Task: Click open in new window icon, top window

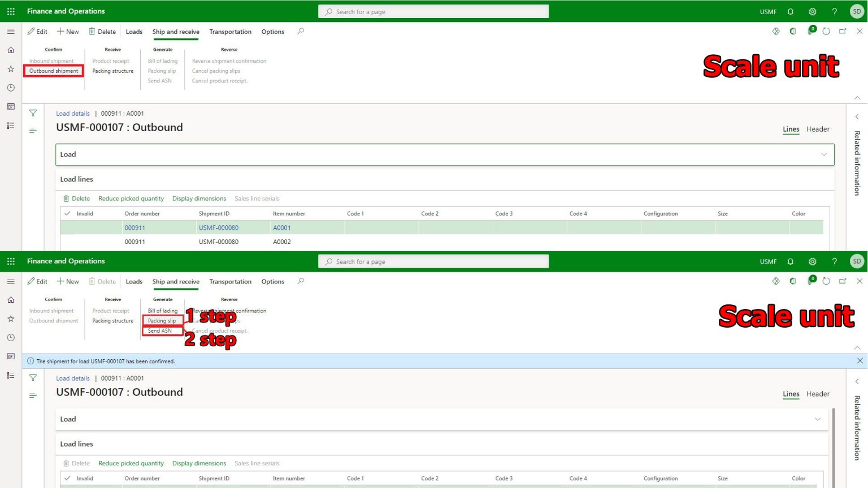Action: coord(843,32)
